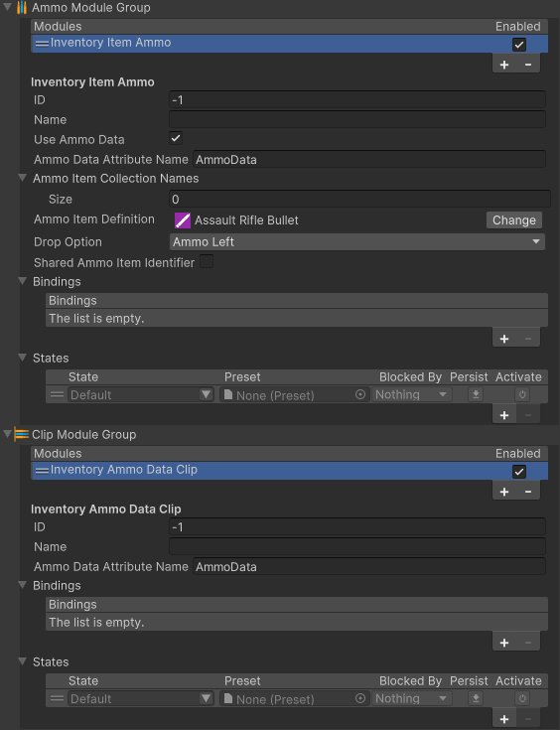Open Preset object picker in Ammo States
This screenshot has width=560, height=730.
click(x=360, y=395)
